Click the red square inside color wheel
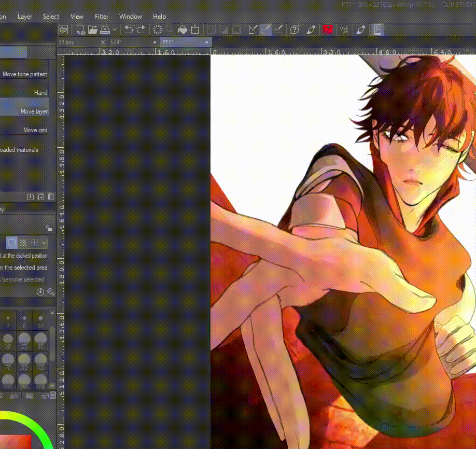The height and width of the screenshot is (449, 476). (x=15, y=442)
